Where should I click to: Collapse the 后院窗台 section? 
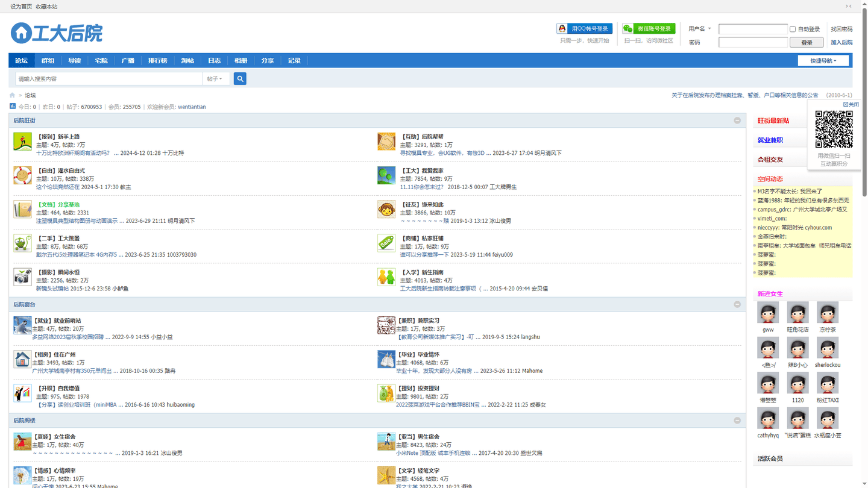pos(737,304)
